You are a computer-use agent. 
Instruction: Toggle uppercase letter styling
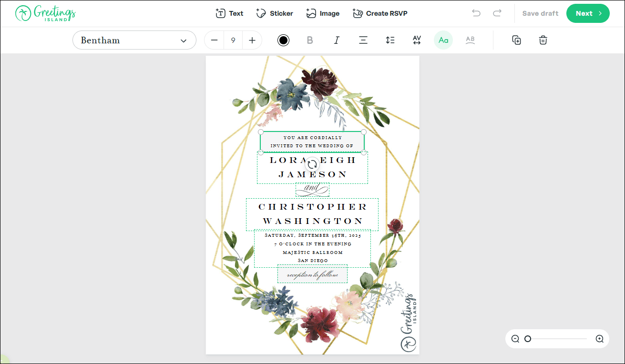(443, 40)
